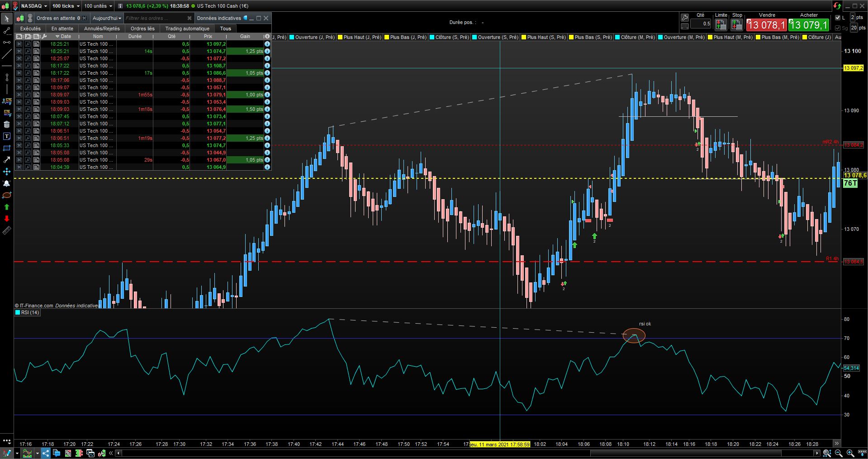This screenshot has width=868, height=459.
Task: Click the red Vendre 13 078,1 button
Action: 766,25
